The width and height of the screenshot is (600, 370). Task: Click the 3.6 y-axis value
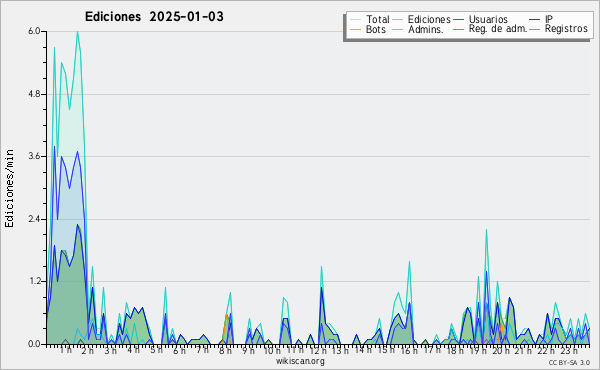pyautogui.click(x=34, y=156)
